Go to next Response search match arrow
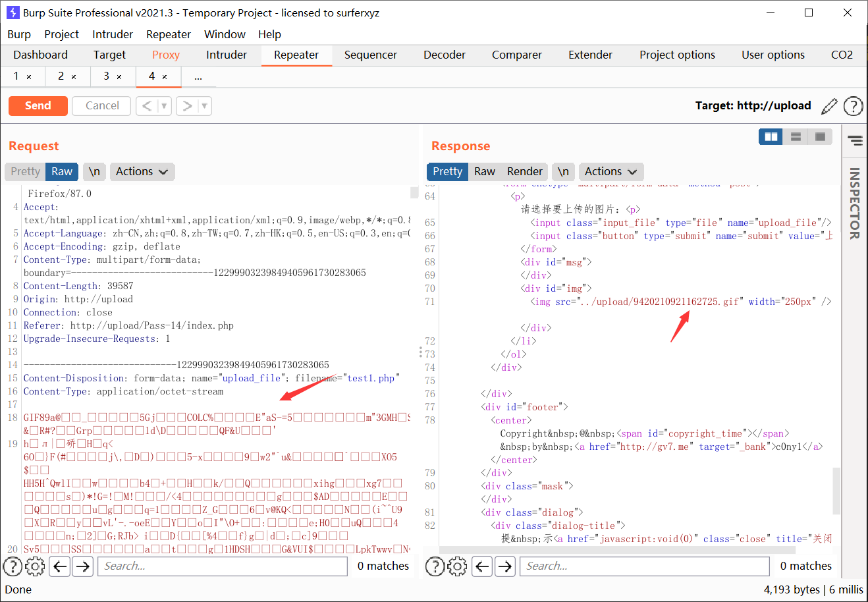This screenshot has width=868, height=602. coord(505,566)
